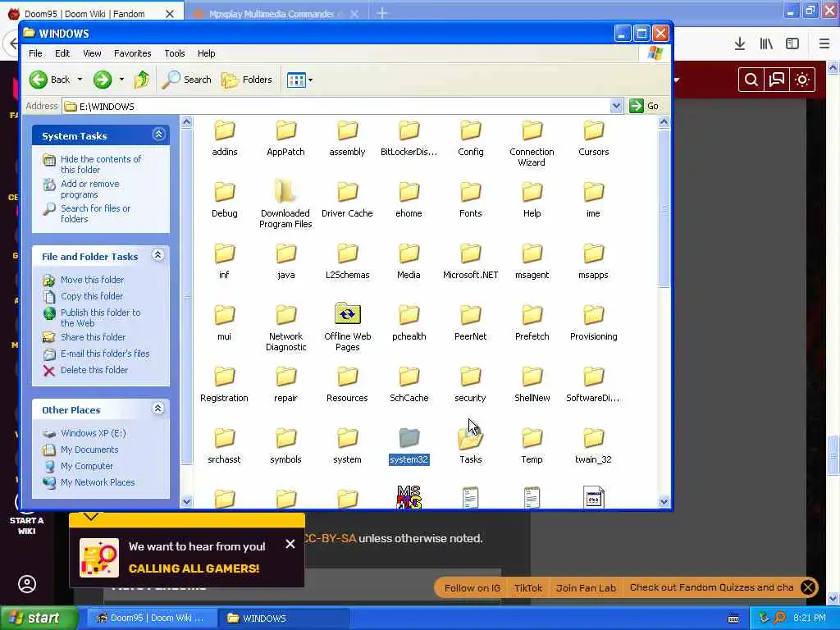Open the File menu

35,53
